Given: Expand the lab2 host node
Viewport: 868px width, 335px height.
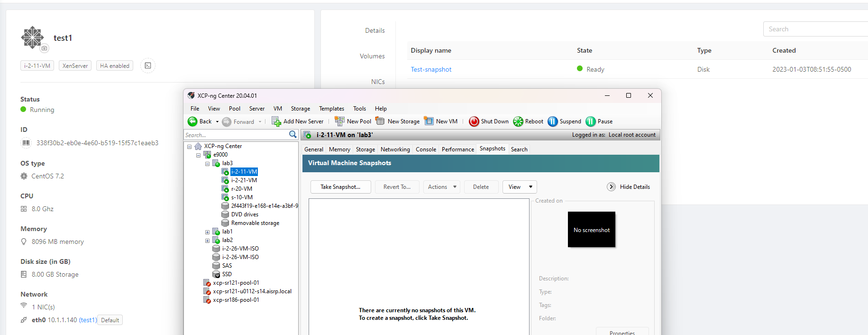Looking at the screenshot, I should [x=207, y=241].
